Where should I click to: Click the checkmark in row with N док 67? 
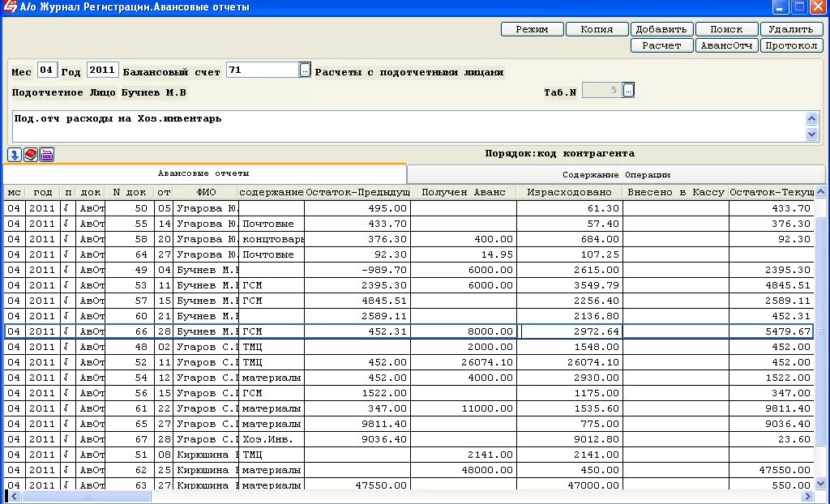click(x=68, y=439)
